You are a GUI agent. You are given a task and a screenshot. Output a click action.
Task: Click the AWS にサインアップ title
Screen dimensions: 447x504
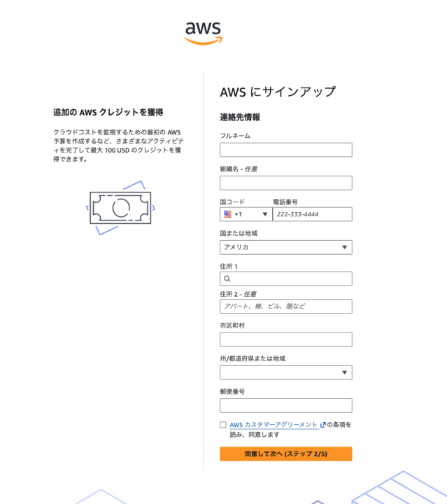pos(278,92)
